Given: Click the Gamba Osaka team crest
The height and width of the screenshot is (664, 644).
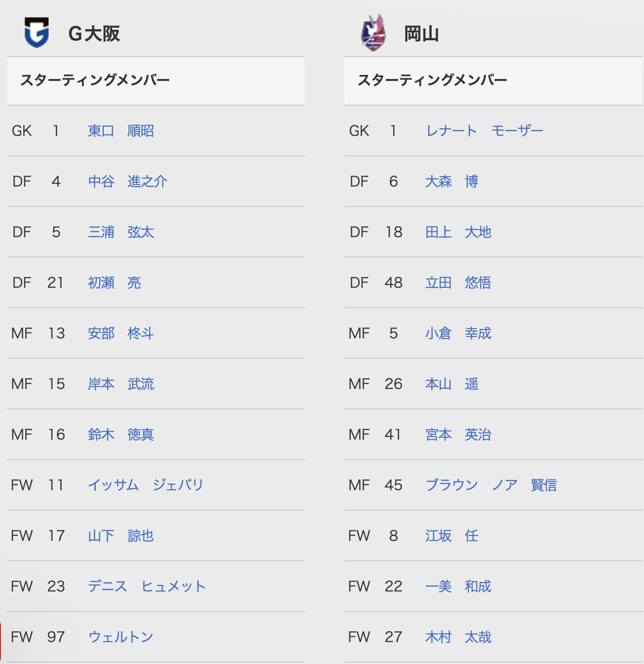Looking at the screenshot, I should [x=37, y=33].
